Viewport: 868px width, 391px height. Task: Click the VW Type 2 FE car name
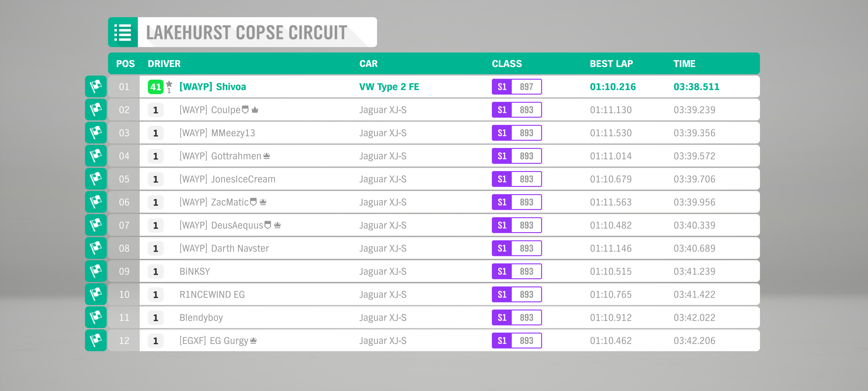pos(389,87)
